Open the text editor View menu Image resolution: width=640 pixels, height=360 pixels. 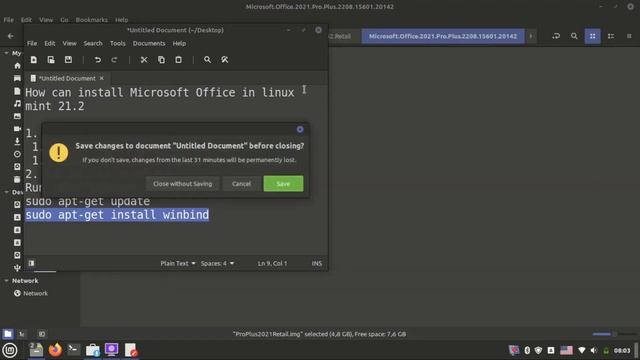click(x=69, y=43)
